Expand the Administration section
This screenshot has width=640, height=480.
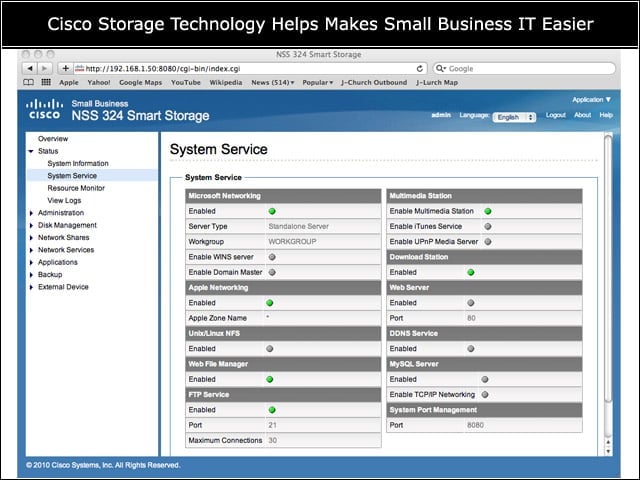[x=31, y=213]
